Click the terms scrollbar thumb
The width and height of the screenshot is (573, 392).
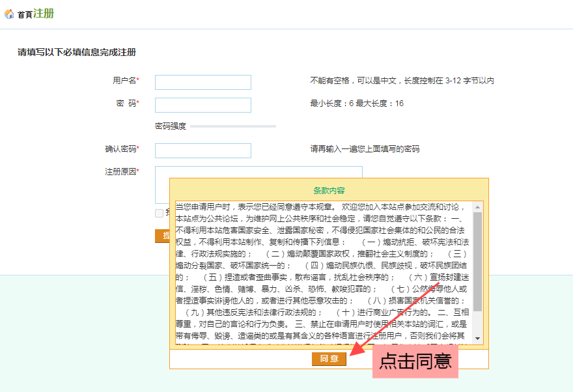click(478, 260)
